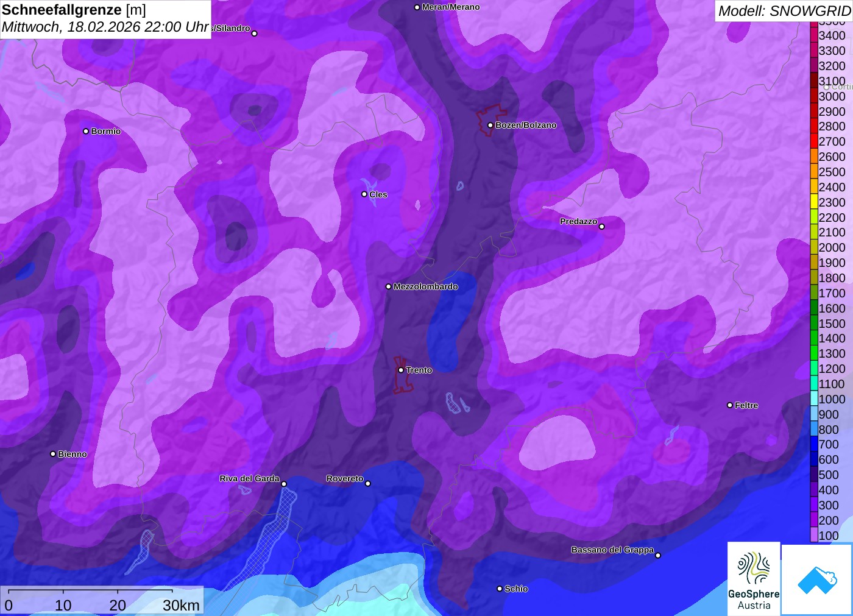Screen dimensions: 853x616
Task: Click the Mezzolombardo label text
Action: coord(425,286)
